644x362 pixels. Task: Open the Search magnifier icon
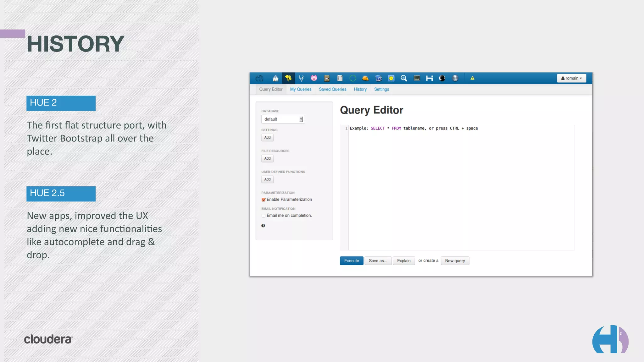pyautogui.click(x=404, y=78)
